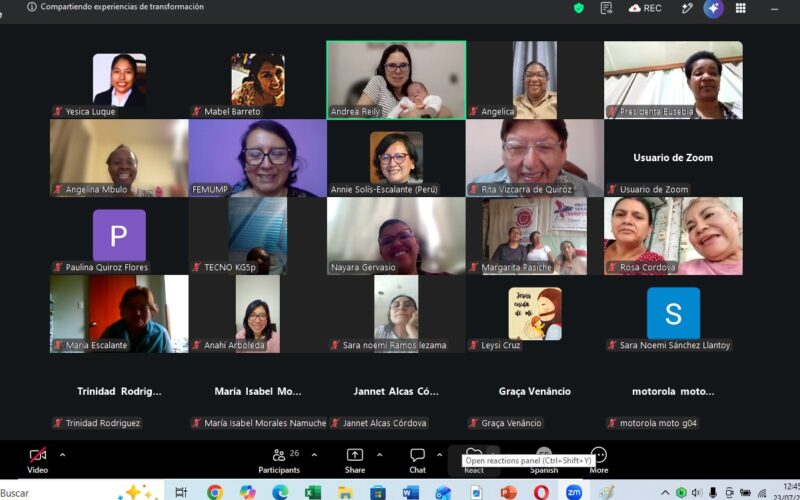
Task: Open the Chat panel
Action: click(x=417, y=460)
